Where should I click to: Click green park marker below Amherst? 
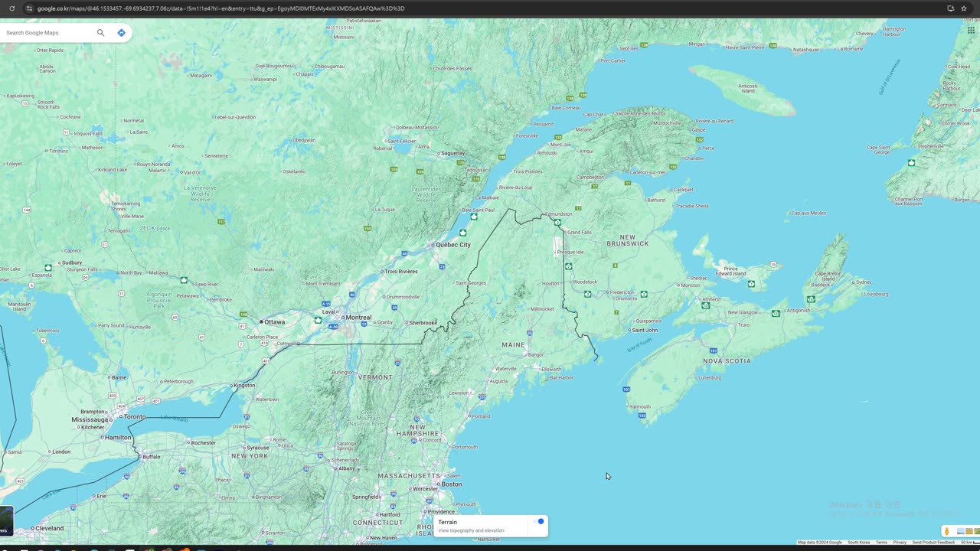(706, 305)
